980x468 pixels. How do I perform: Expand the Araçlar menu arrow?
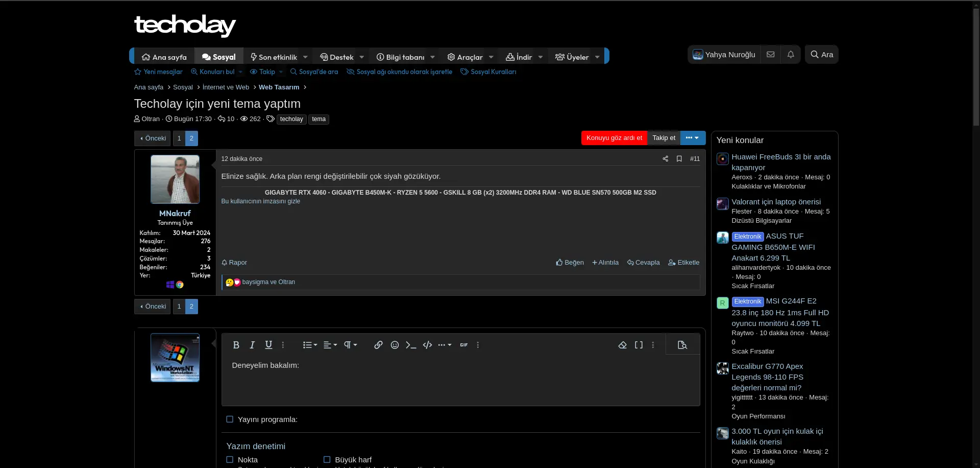pyautogui.click(x=491, y=57)
